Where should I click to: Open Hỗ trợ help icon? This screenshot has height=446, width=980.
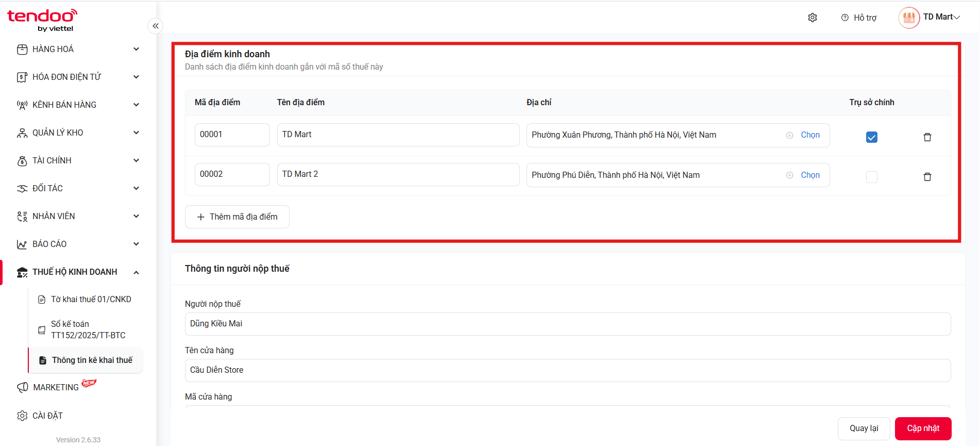845,18
